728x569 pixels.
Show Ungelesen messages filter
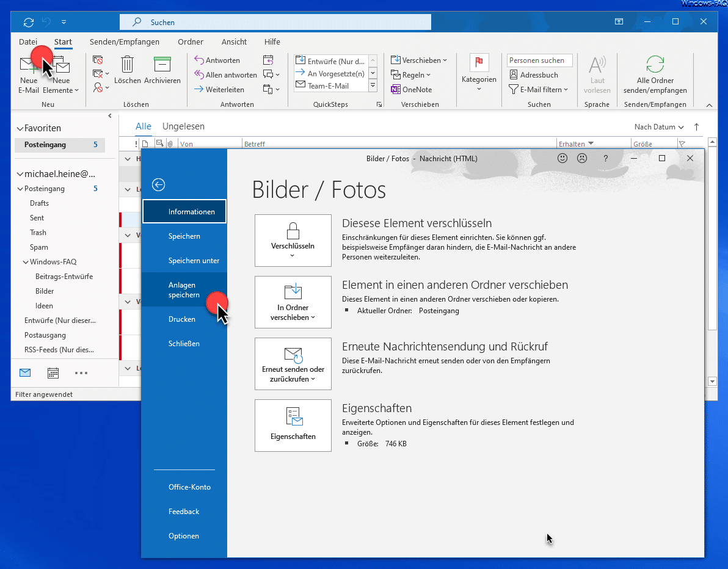[183, 126]
